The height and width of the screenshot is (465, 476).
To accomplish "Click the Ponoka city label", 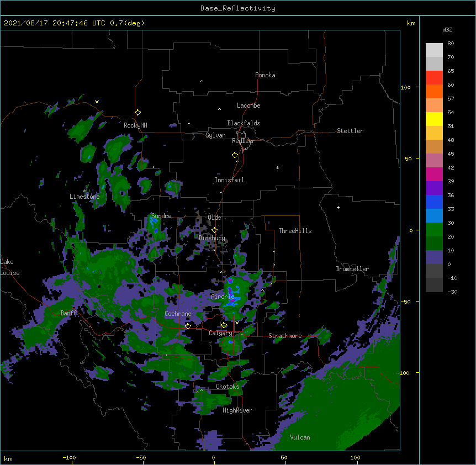I will point(265,75).
